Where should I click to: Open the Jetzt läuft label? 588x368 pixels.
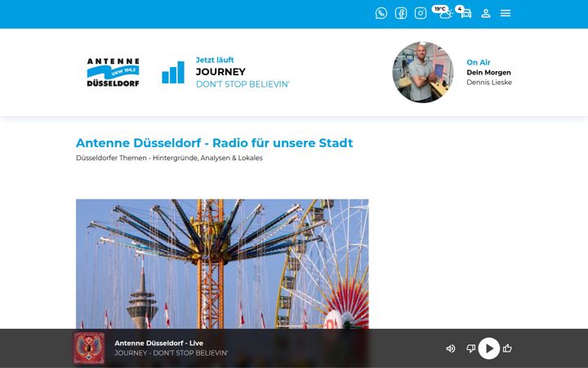(215, 60)
